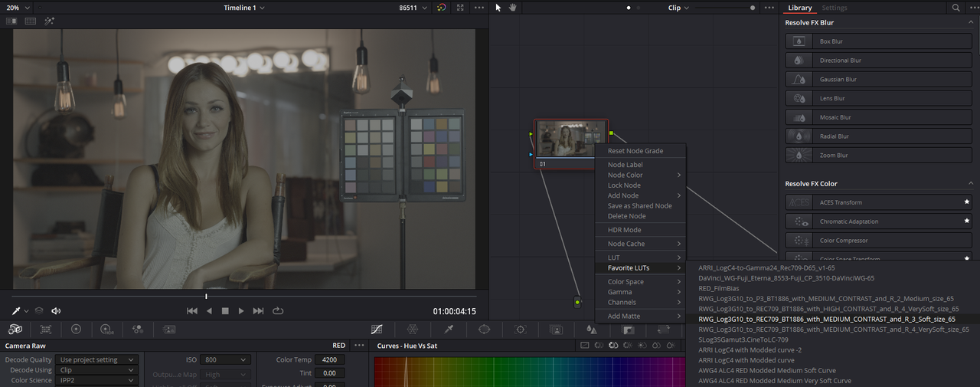Mute the viewer audio speaker
980x387 pixels.
point(56,310)
